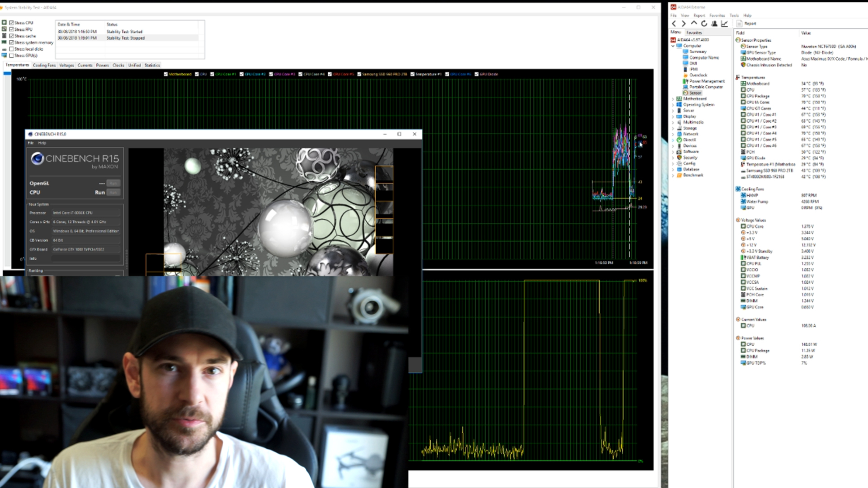Click the Info input field in Cinebench
The image size is (868, 488).
86,258
